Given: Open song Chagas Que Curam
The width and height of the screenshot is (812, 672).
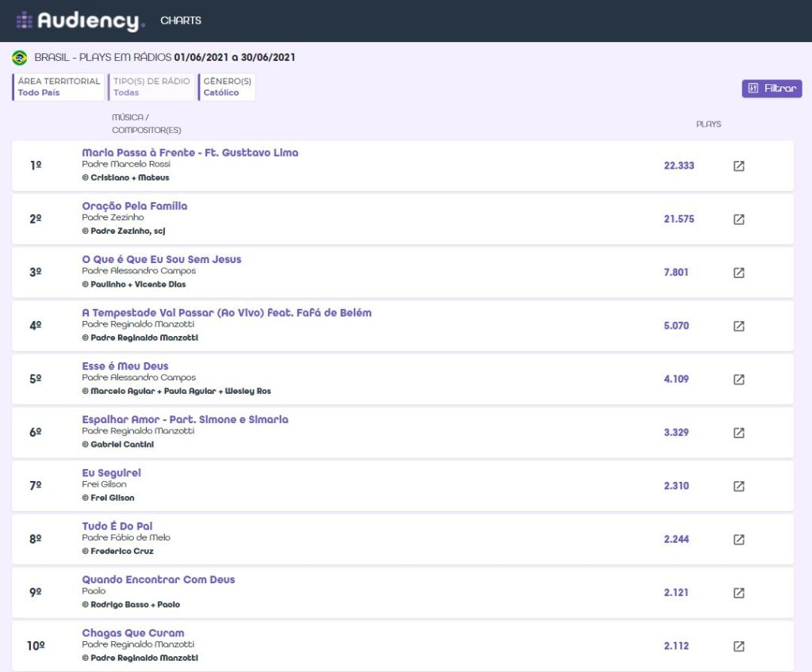Looking at the screenshot, I should click(133, 632).
